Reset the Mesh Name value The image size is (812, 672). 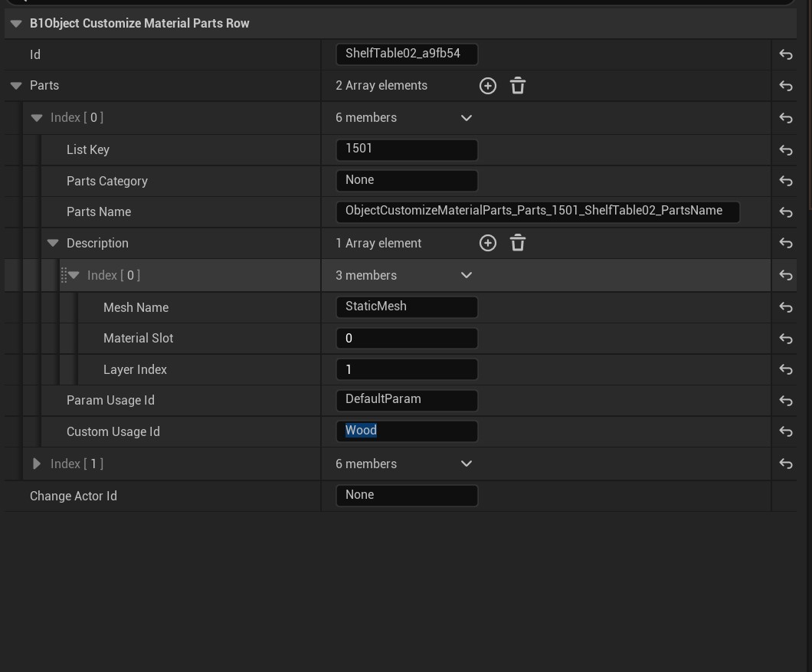[786, 307]
